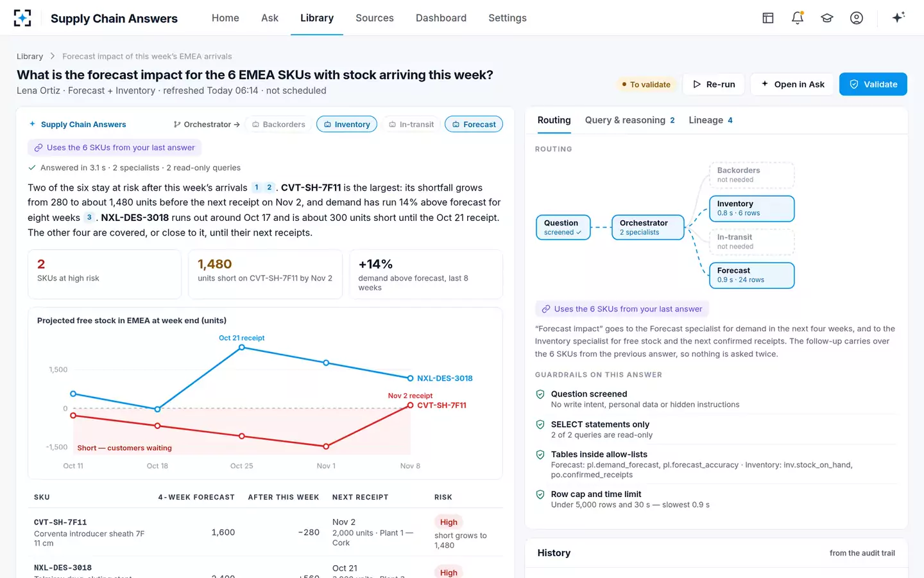Screen dimensions: 924x578
Task: Open the Ask page
Action: coord(269,18)
